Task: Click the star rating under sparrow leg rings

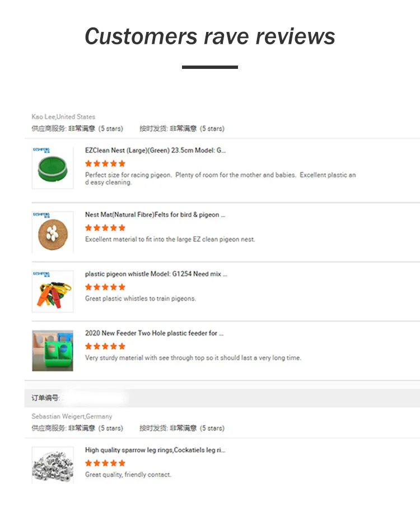Action: 105,463
